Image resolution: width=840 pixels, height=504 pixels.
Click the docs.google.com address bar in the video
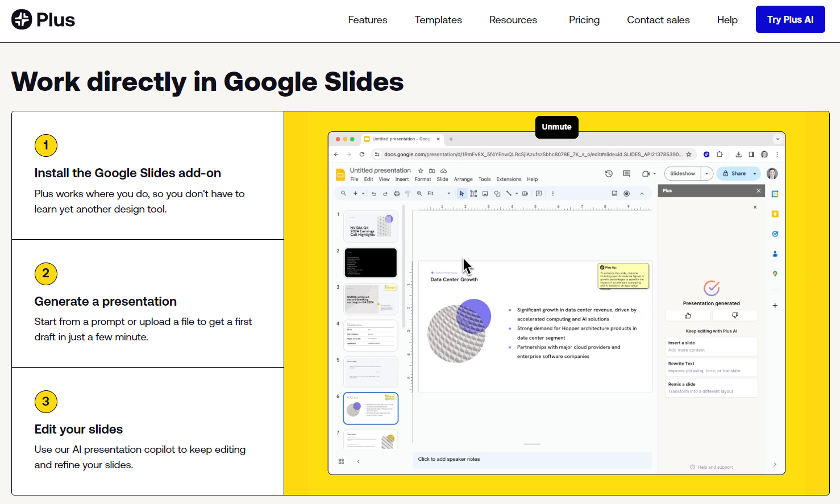coord(533,155)
